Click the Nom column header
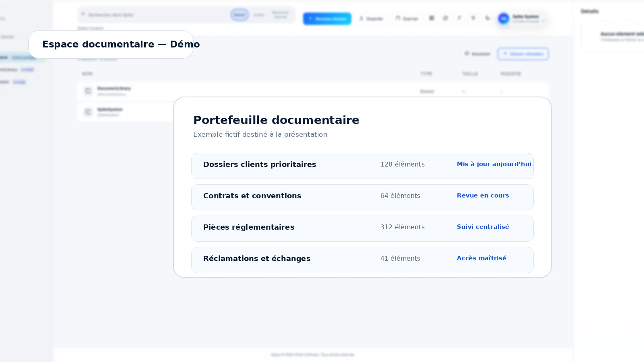This screenshot has width=644, height=362. pos(87,74)
